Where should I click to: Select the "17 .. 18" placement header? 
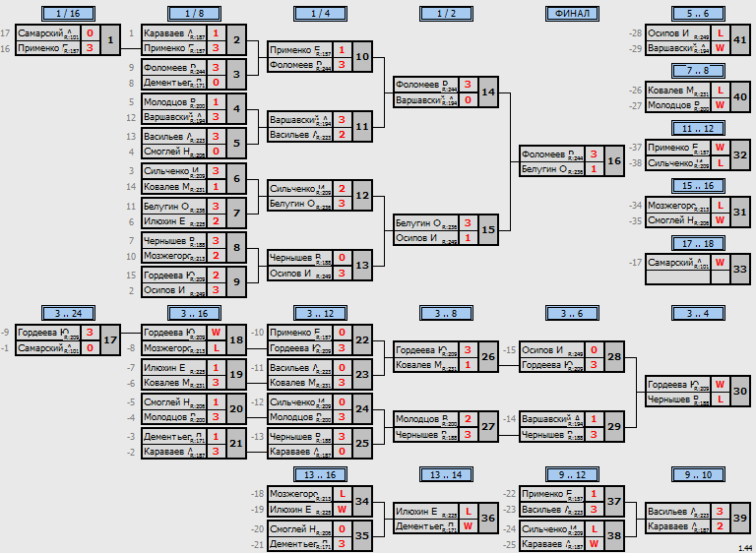pos(698,243)
